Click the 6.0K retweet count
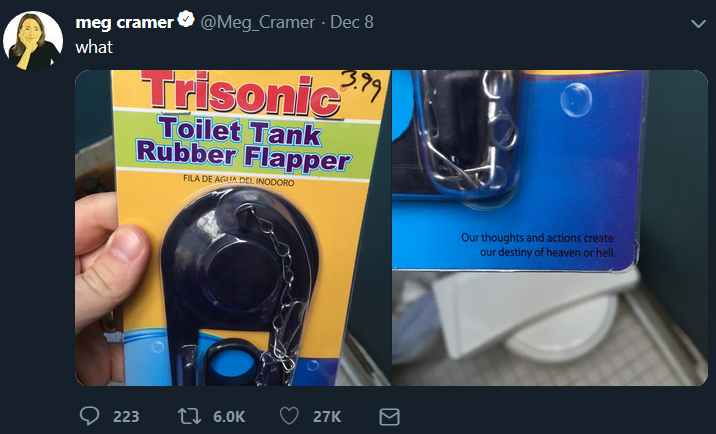This screenshot has height=434, width=716. (230, 416)
